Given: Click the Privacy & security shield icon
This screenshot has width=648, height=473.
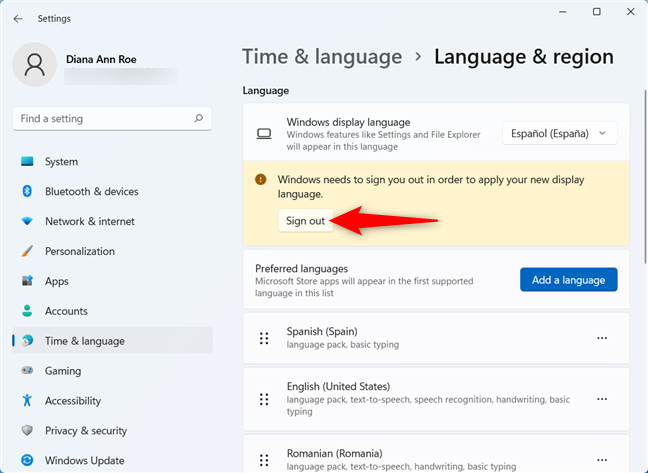Looking at the screenshot, I should (27, 431).
